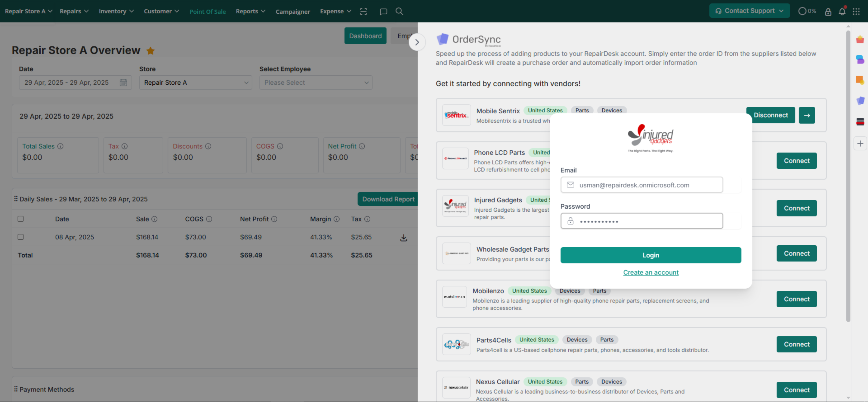Open the OrderSync purple sidebar icon
Image resolution: width=868 pixels, height=402 pixels.
click(860, 100)
